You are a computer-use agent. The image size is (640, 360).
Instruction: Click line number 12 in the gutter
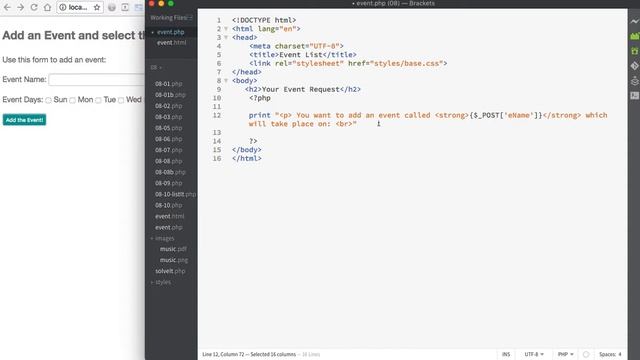coord(217,116)
